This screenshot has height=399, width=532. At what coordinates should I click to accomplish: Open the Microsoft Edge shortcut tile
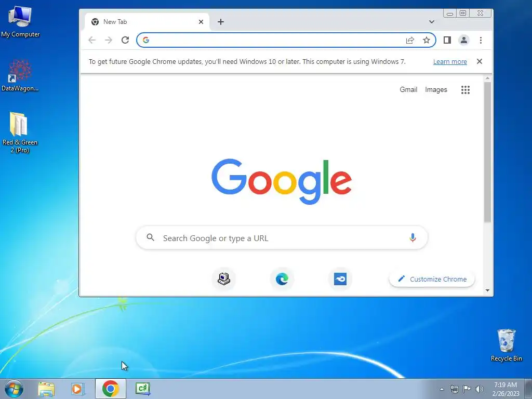tap(282, 279)
